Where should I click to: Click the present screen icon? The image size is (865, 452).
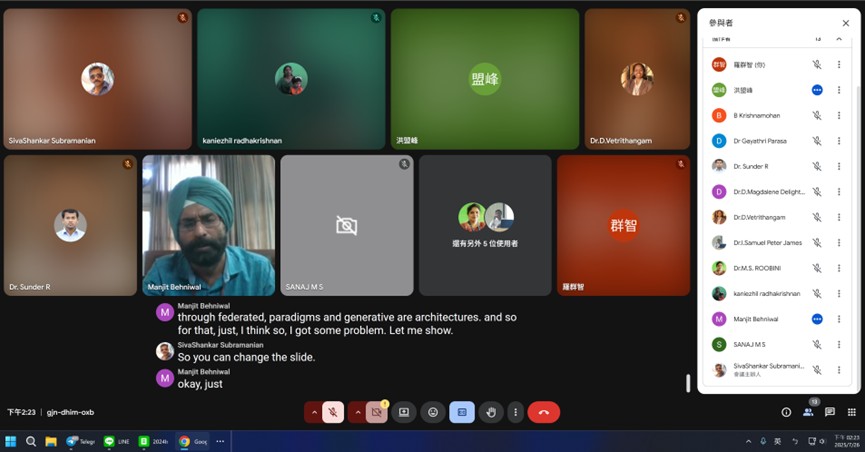404,412
